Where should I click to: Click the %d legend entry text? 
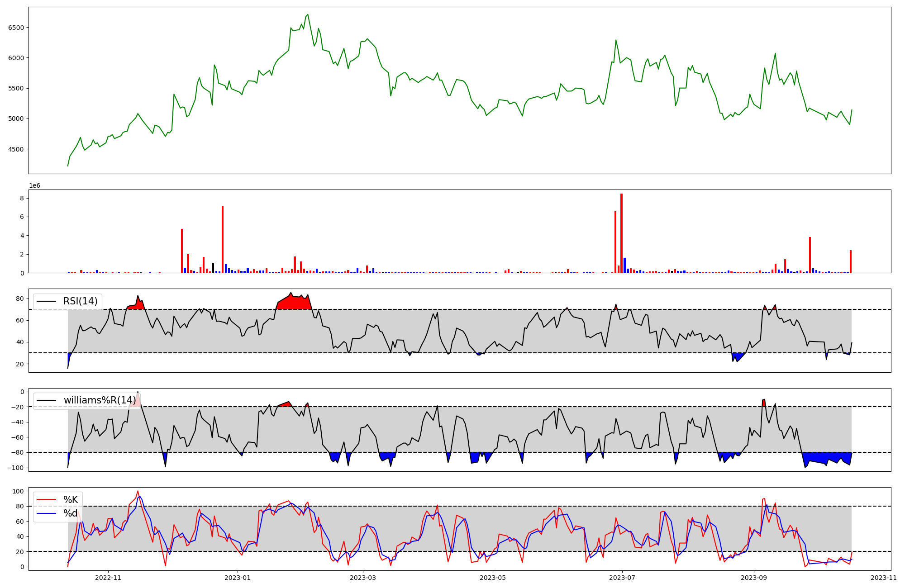tap(71, 513)
